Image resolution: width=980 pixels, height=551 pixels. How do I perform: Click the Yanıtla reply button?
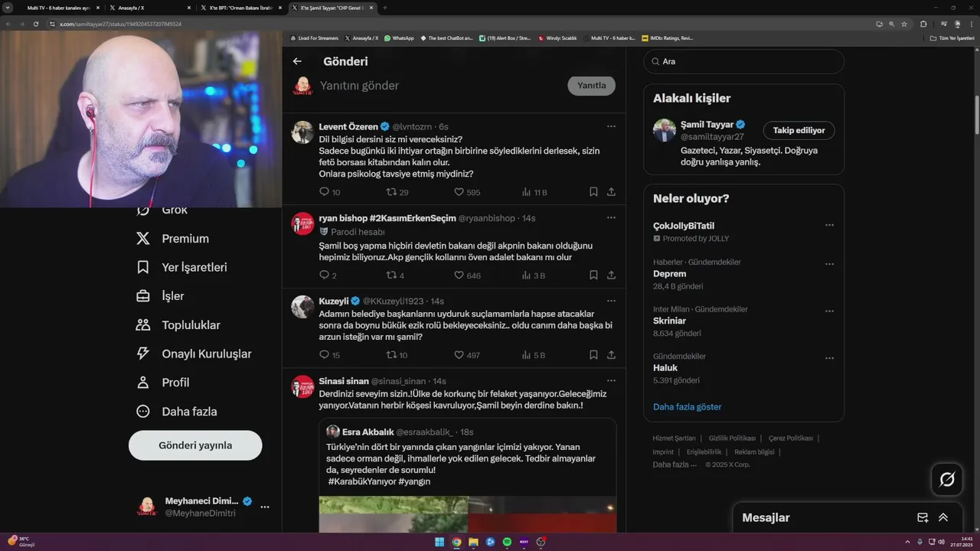[591, 86]
